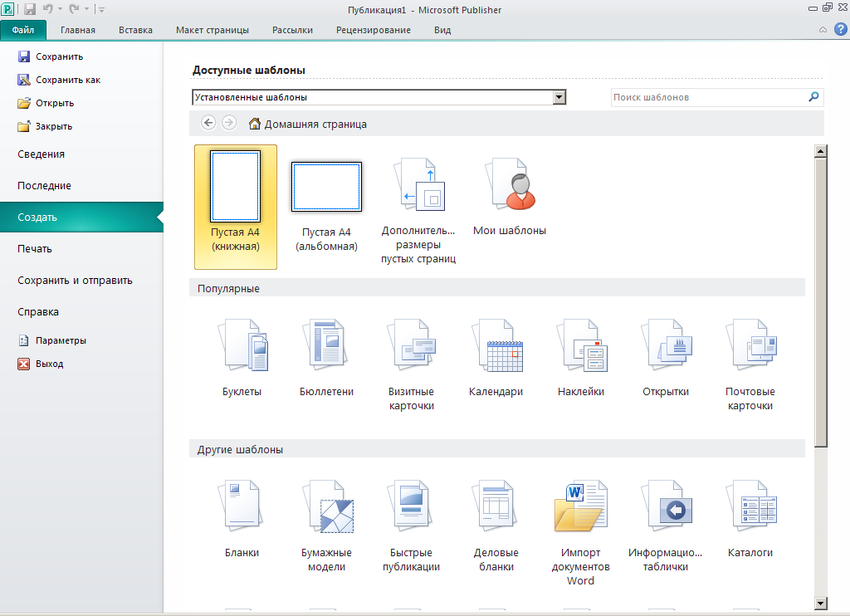This screenshot has width=850, height=616.
Task: Open the Буклеты template category
Action: 242,359
